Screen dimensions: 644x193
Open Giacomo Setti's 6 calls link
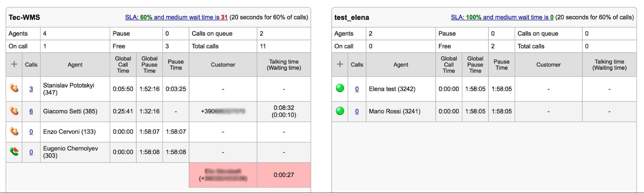[31, 111]
